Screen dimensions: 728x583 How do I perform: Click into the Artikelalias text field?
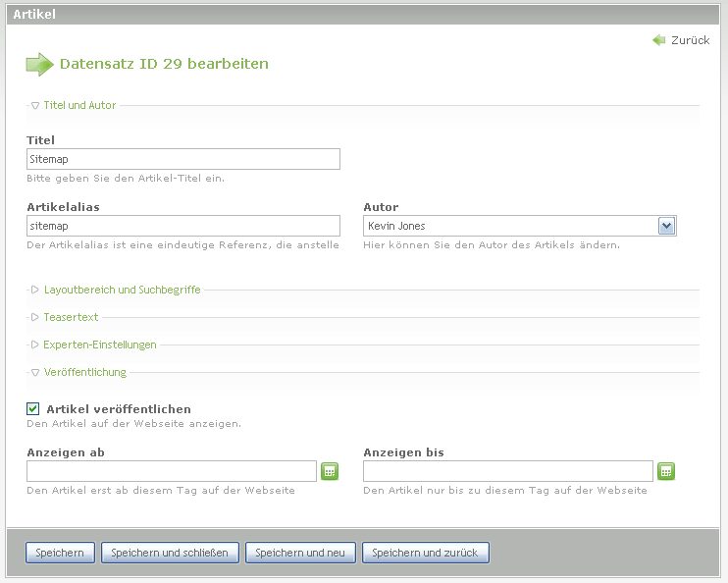[x=183, y=226]
